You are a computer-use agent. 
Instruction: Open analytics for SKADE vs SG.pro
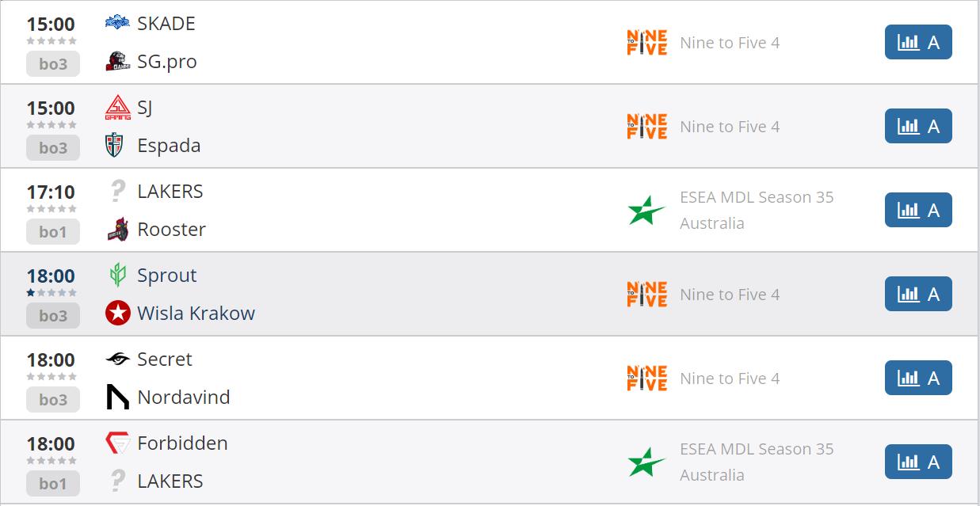[x=917, y=43]
